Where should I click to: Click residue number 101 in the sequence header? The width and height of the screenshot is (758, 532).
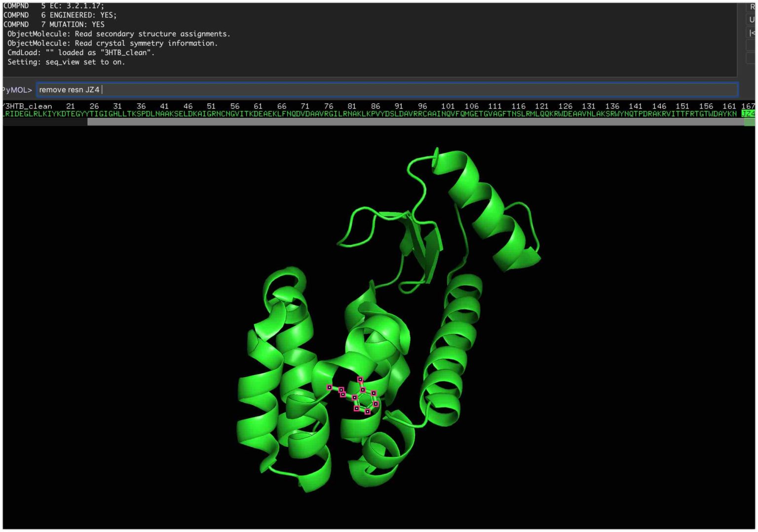pos(448,106)
